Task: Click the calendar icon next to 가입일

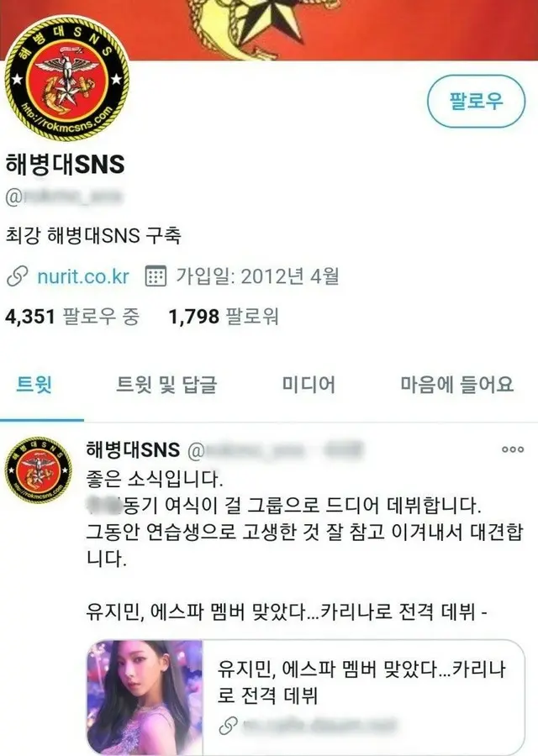Action: [x=156, y=276]
